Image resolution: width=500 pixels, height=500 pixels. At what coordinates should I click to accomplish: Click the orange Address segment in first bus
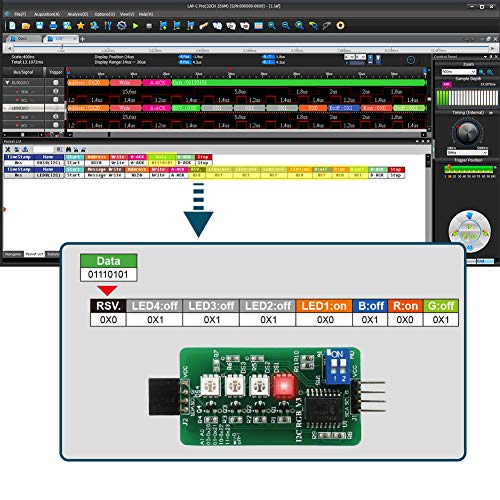tap(88, 82)
